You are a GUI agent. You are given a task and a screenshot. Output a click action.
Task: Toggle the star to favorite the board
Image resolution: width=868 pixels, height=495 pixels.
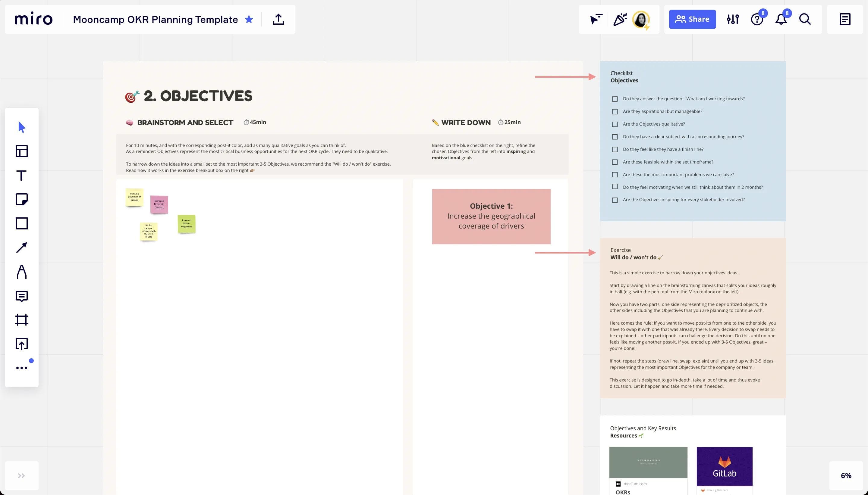tap(249, 19)
